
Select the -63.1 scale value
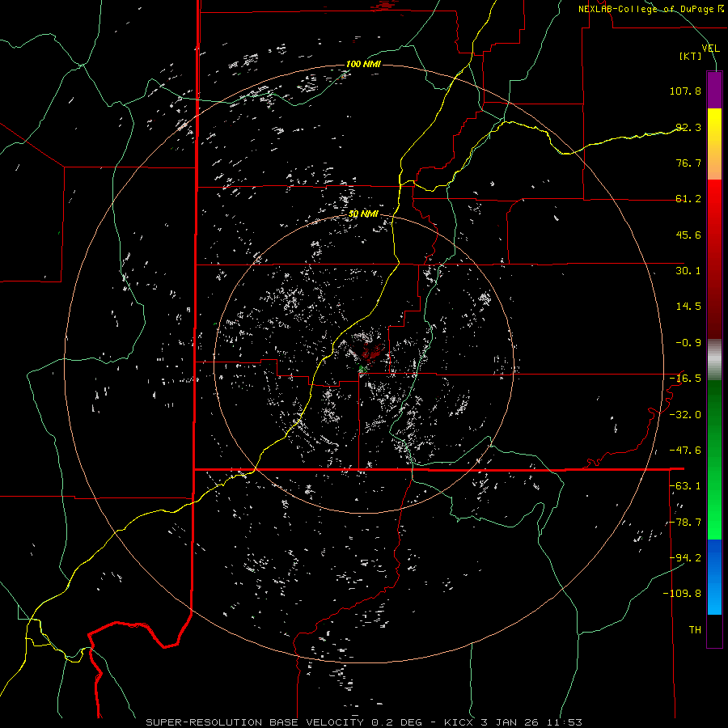click(685, 486)
